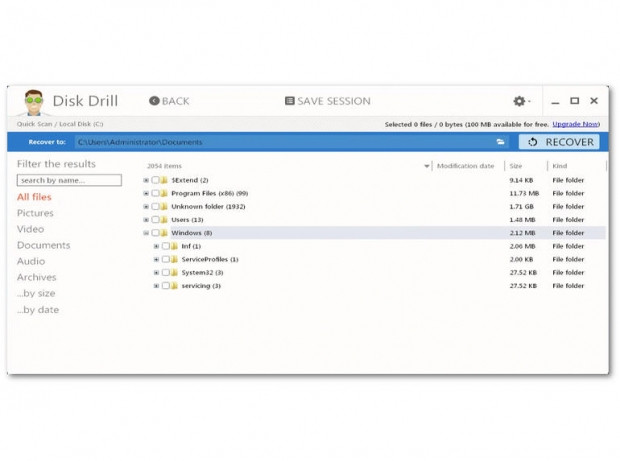Viewport: 620px width, 461px height.
Task: Check the Inf folder checkbox
Action: click(x=166, y=246)
